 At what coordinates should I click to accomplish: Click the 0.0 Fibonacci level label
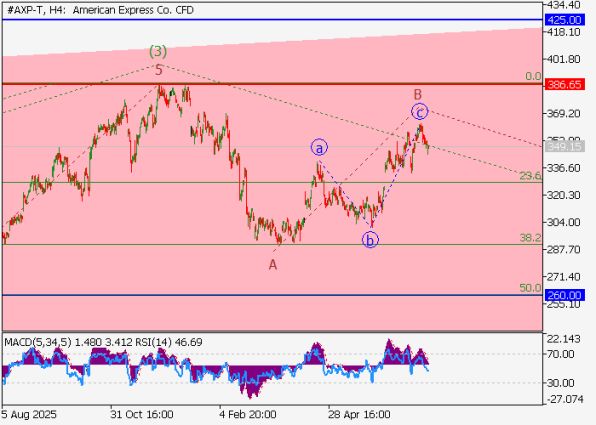coord(533,76)
